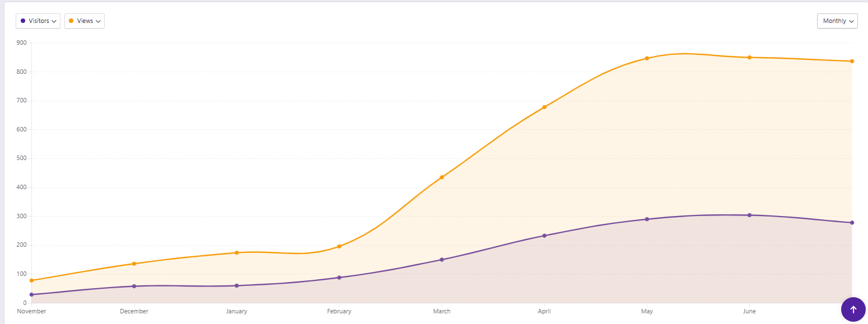Click the Visitors data point for April
Image resolution: width=868 pixels, height=324 pixels.
point(545,236)
